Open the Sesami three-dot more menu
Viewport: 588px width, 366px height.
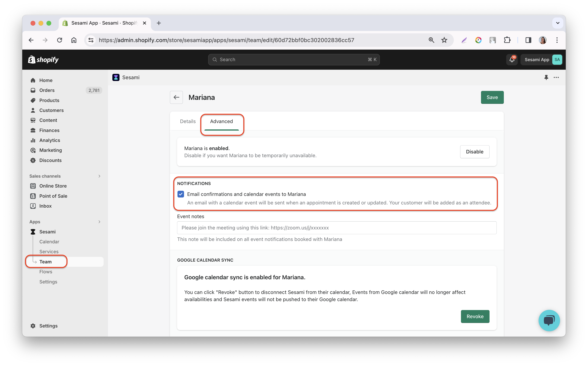(556, 77)
